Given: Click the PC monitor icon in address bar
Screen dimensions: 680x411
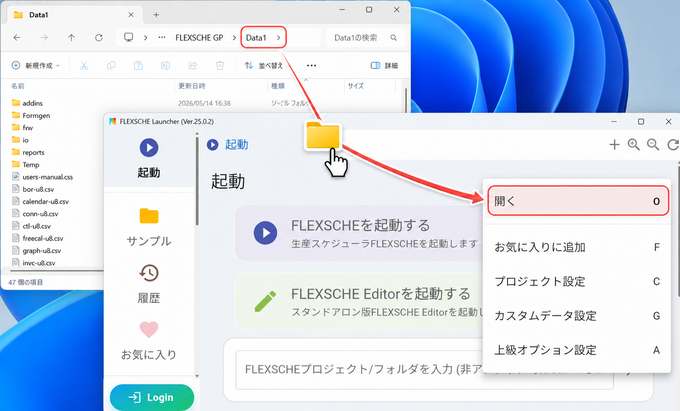Looking at the screenshot, I should point(128,37).
